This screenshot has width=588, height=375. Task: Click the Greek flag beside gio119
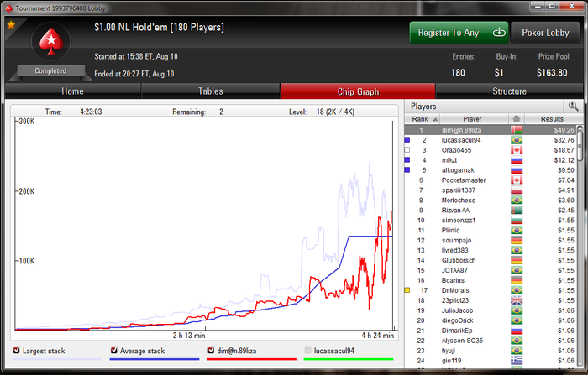517,361
